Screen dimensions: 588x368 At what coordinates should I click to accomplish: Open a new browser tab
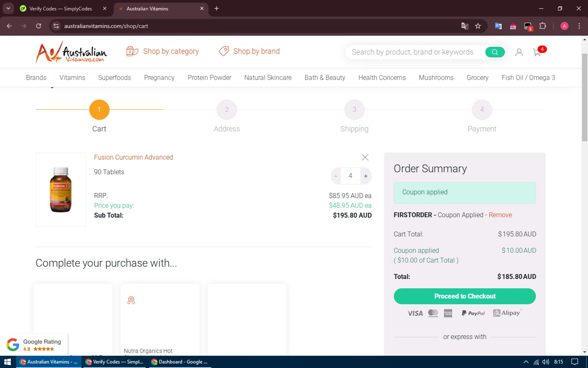coord(216,9)
